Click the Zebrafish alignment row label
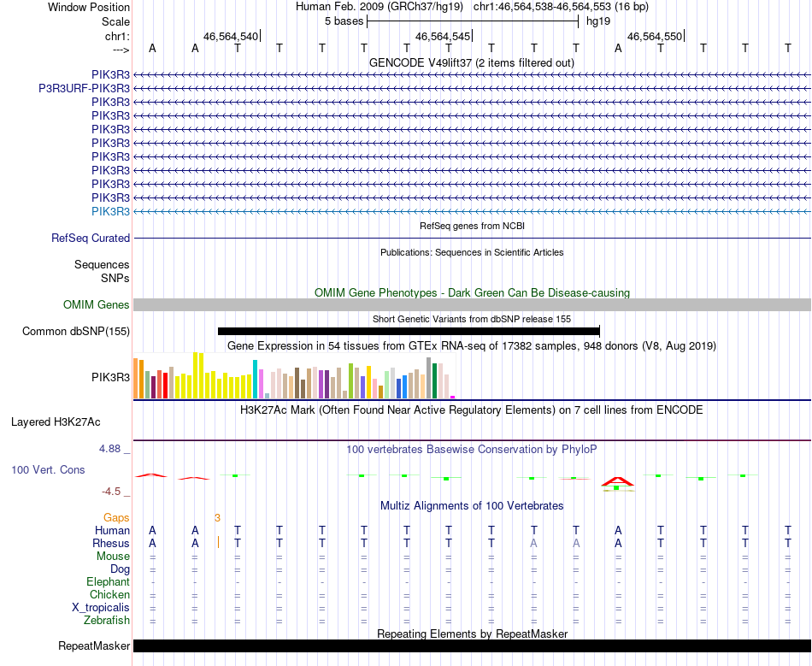 tap(107, 620)
